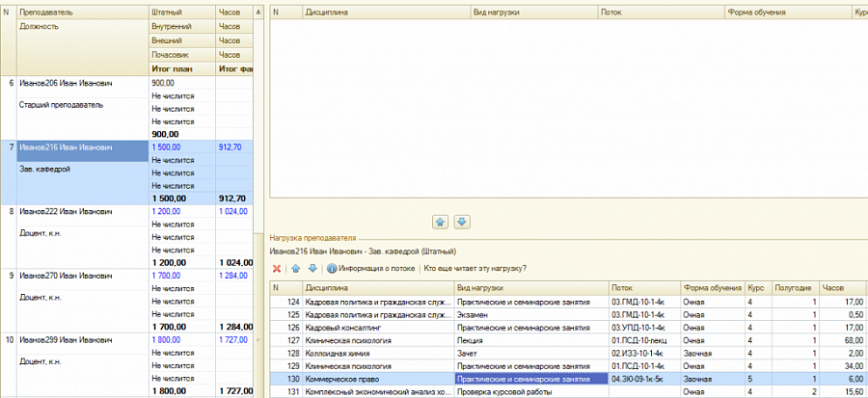The width and height of the screenshot is (868, 398).
Task: Click the 1 024,00 blue hours value
Action: pos(233,211)
